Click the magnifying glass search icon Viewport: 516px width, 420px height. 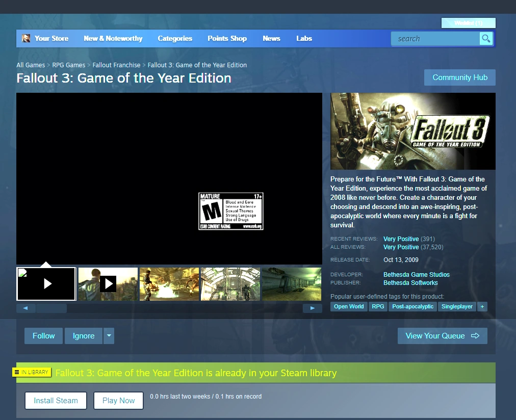tap(485, 38)
